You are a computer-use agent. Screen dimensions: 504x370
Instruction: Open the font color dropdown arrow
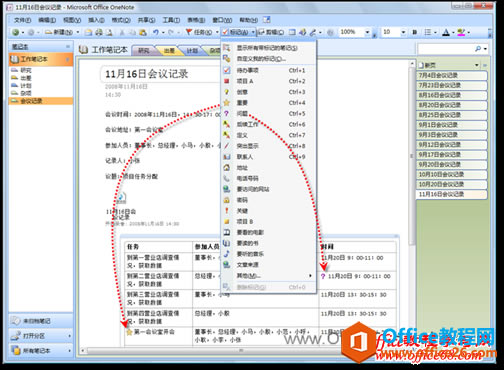453,32
